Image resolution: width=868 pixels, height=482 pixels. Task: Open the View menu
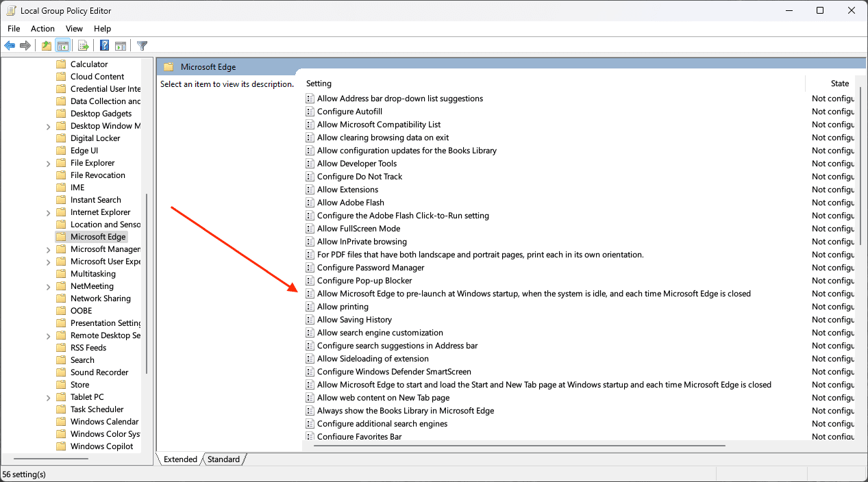[x=74, y=29]
